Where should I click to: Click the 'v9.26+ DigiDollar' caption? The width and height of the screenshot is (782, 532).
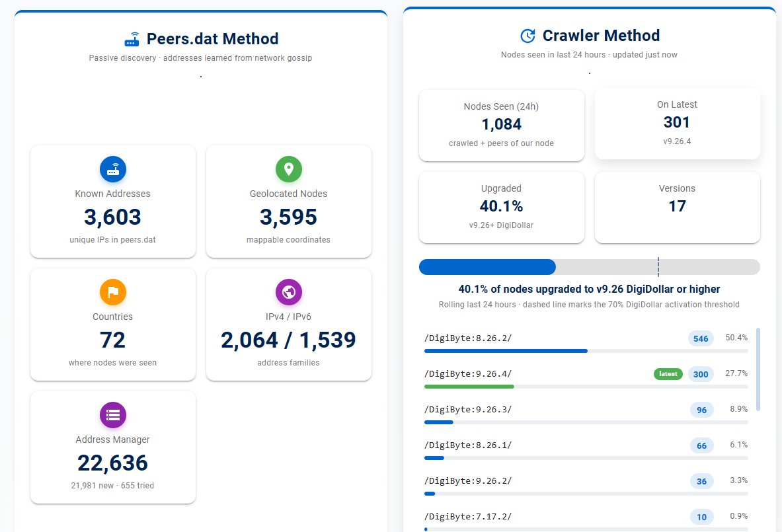(x=501, y=225)
